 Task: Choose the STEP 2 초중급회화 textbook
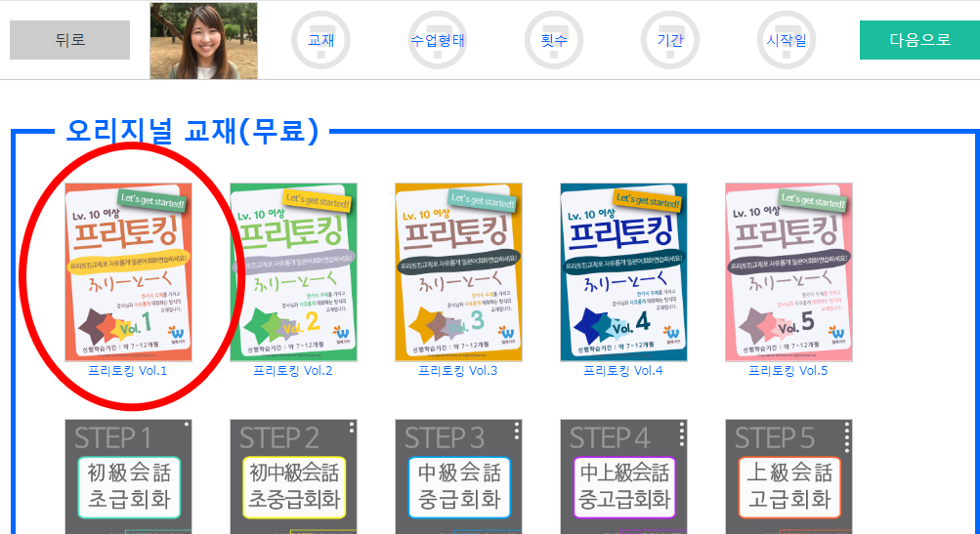pyautogui.click(x=293, y=476)
